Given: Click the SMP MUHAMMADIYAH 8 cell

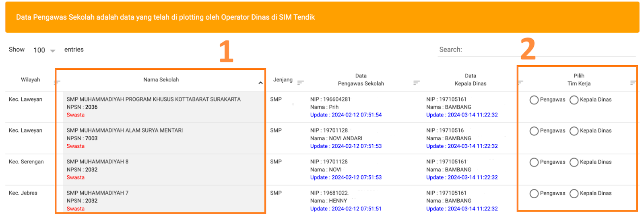Looking at the screenshot, I should pos(97,162).
